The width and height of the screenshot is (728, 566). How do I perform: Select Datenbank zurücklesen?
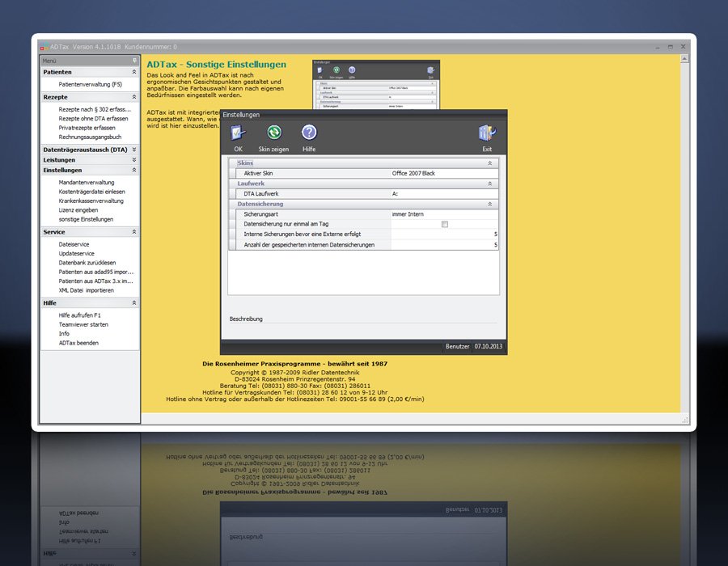(87, 263)
